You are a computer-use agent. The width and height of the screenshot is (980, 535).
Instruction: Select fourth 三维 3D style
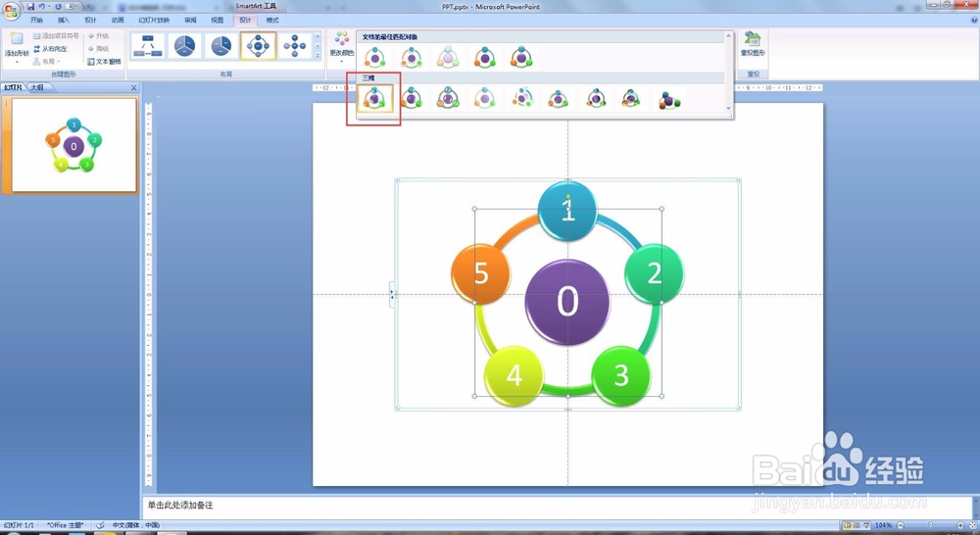click(485, 98)
